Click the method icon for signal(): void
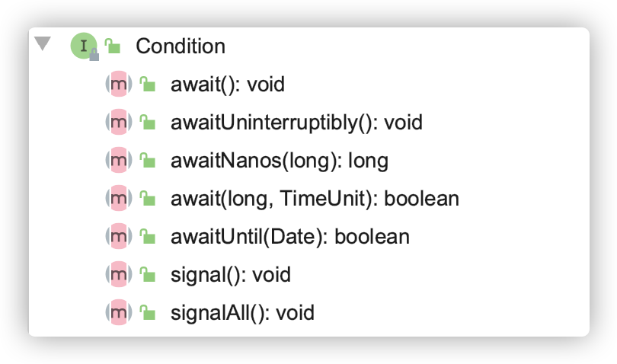Image resolution: width=617 pixels, height=364 pixels. (x=118, y=275)
